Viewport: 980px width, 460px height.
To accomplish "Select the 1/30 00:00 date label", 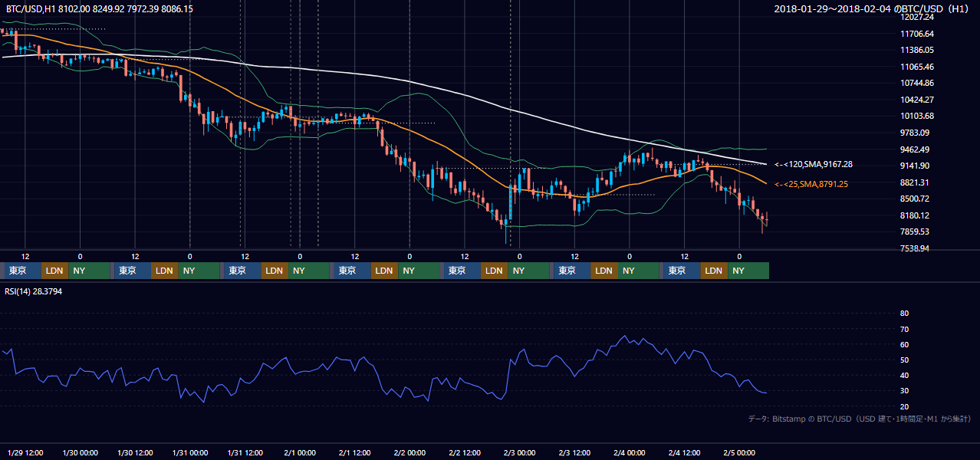I will [x=81, y=452].
